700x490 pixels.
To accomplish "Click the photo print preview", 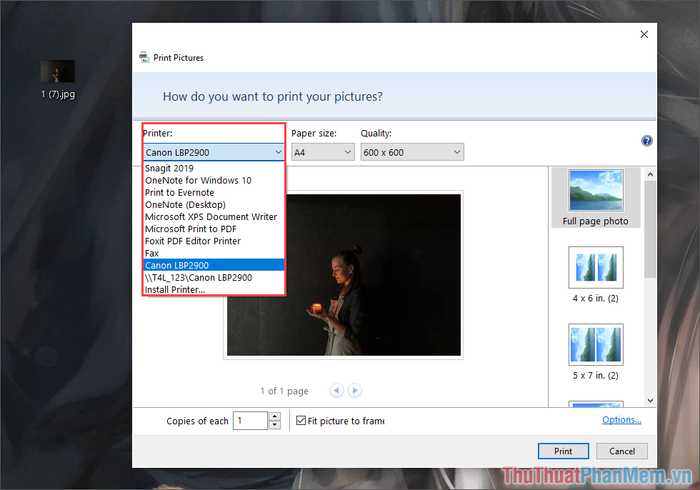I will (343, 275).
